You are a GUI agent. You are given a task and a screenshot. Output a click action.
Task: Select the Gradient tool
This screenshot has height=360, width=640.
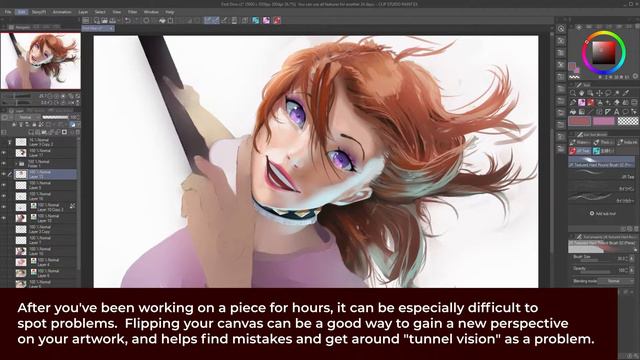pyautogui.click(x=582, y=111)
